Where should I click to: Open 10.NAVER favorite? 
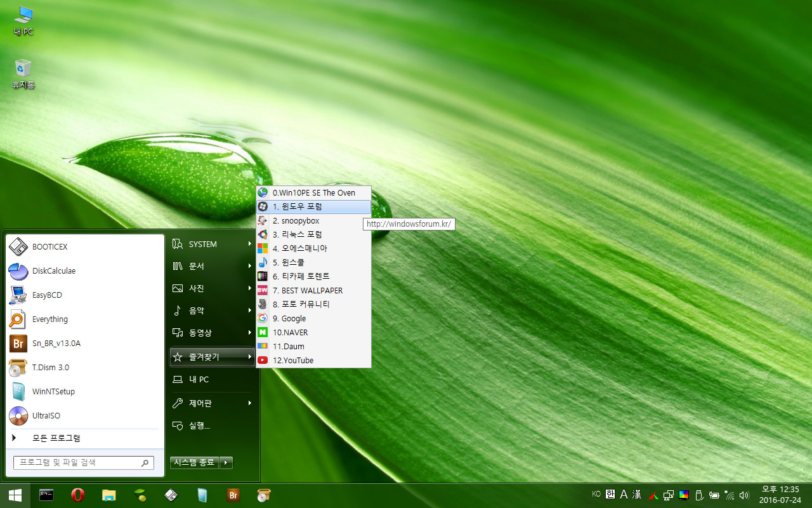click(x=313, y=332)
